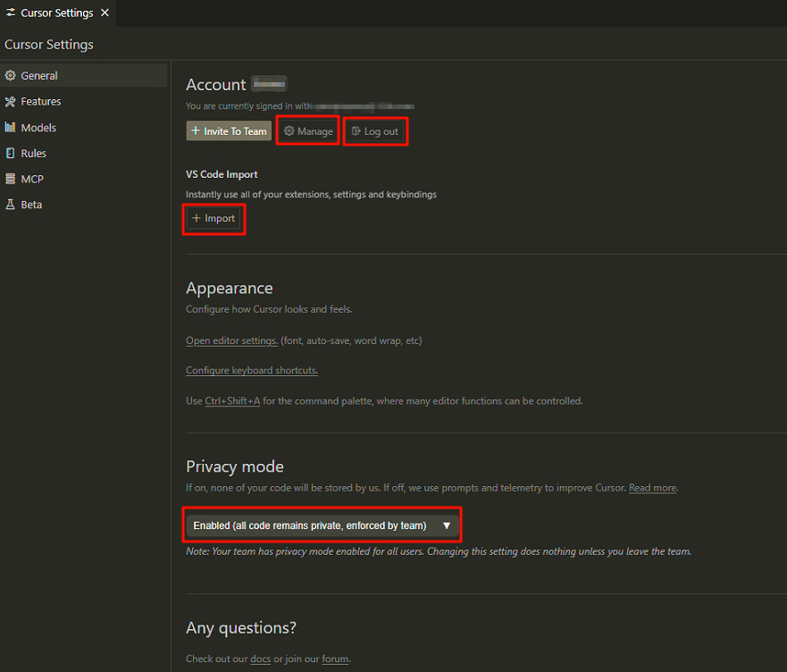The width and height of the screenshot is (787, 672).
Task: Click the team privacy mode note text
Action: [x=439, y=551]
